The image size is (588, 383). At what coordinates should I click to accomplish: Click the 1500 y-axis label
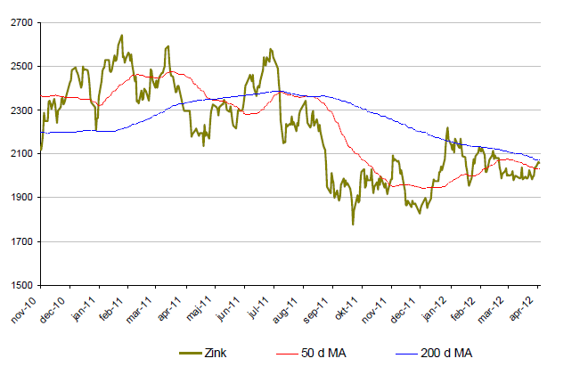click(22, 286)
